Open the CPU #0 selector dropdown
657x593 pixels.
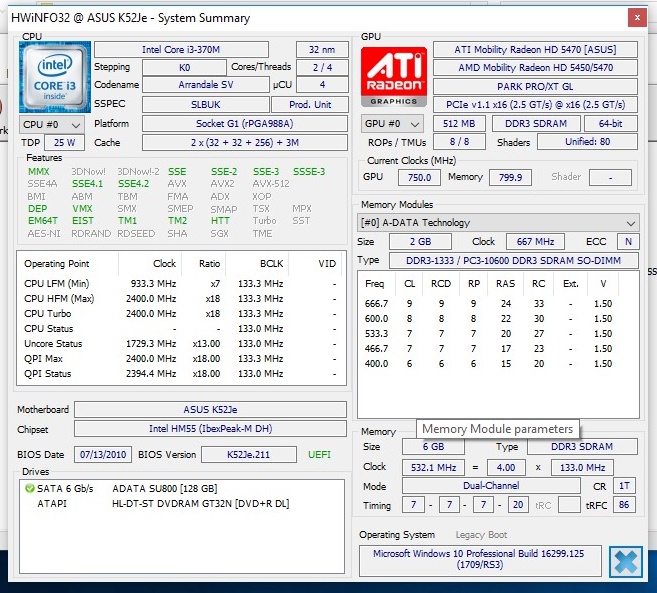pos(52,124)
